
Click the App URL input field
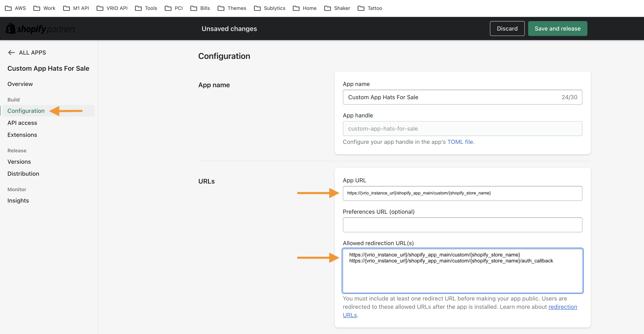click(462, 193)
